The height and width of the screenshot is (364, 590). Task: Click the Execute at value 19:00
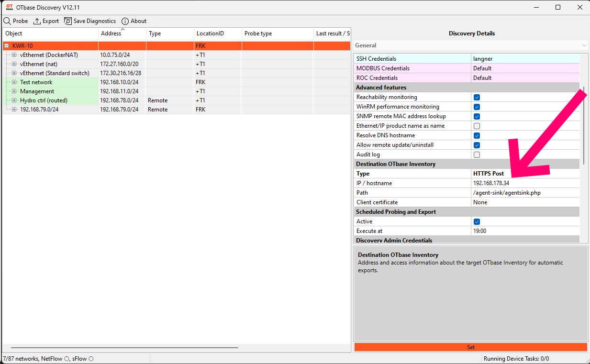(x=480, y=231)
